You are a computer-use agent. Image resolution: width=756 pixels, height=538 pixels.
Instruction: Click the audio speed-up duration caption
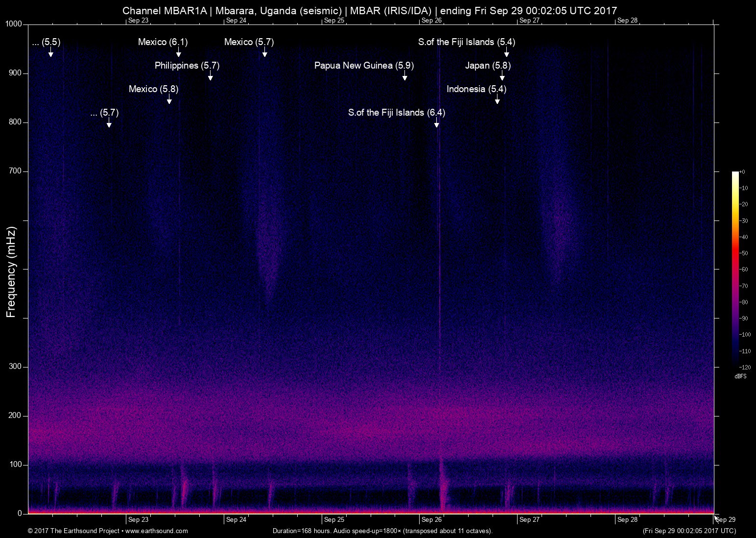(382, 531)
